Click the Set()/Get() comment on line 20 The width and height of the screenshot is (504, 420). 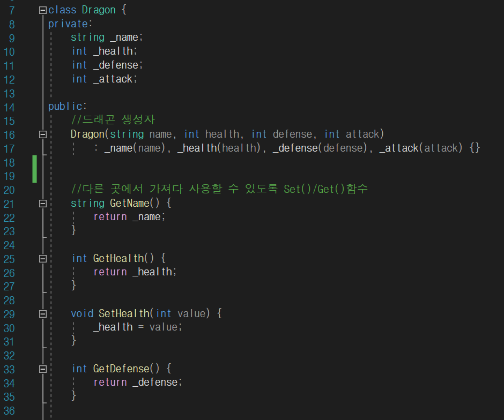(219, 189)
